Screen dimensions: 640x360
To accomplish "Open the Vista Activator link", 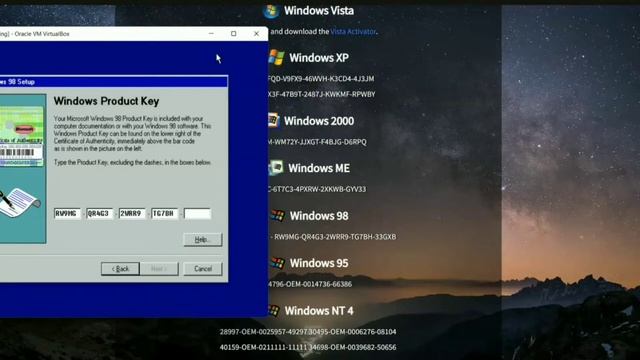I will [x=353, y=31].
